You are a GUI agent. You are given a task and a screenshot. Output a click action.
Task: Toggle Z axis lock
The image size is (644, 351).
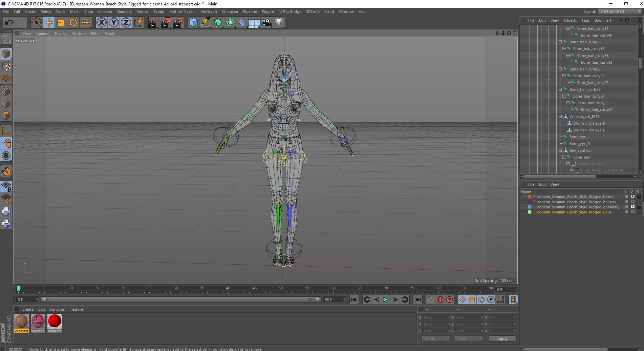click(x=126, y=23)
